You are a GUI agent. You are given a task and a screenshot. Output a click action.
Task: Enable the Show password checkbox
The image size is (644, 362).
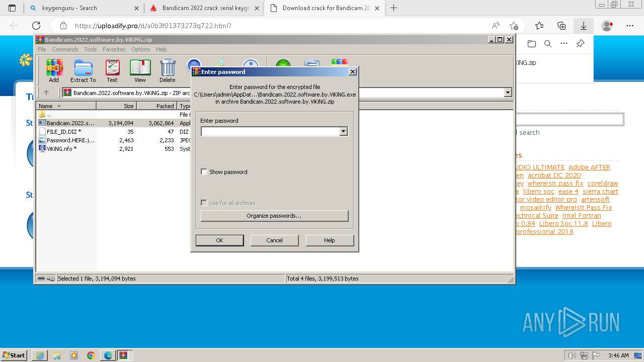tap(204, 172)
